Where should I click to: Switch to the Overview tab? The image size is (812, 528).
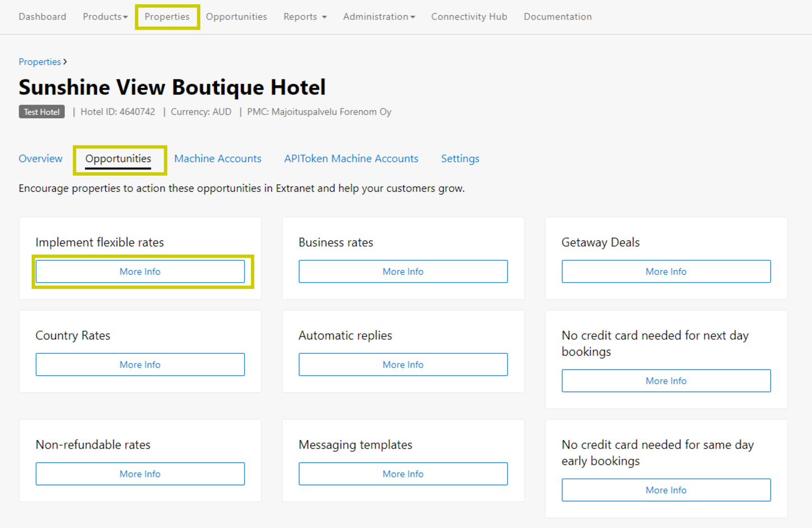(40, 158)
